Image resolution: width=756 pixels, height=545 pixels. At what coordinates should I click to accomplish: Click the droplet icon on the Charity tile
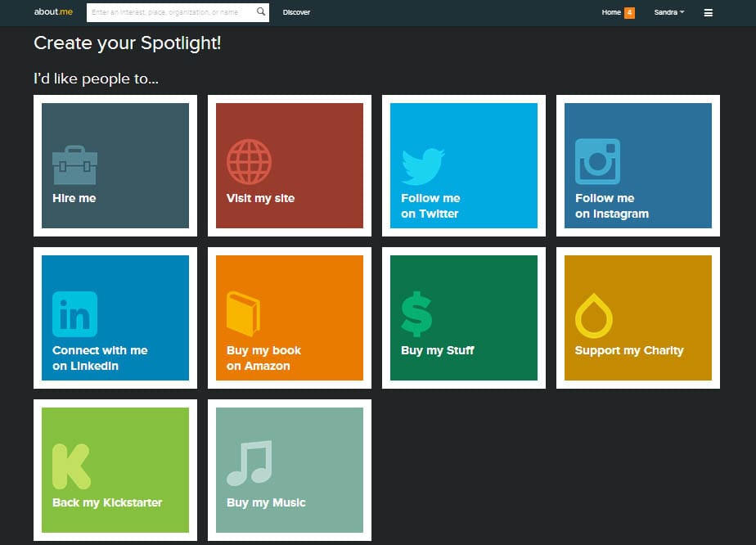pos(594,315)
